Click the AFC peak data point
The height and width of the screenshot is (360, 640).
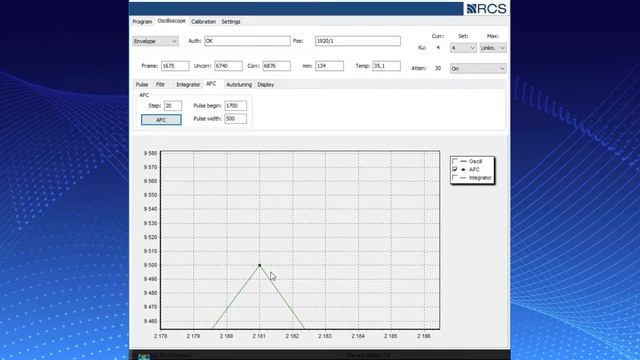click(x=260, y=265)
